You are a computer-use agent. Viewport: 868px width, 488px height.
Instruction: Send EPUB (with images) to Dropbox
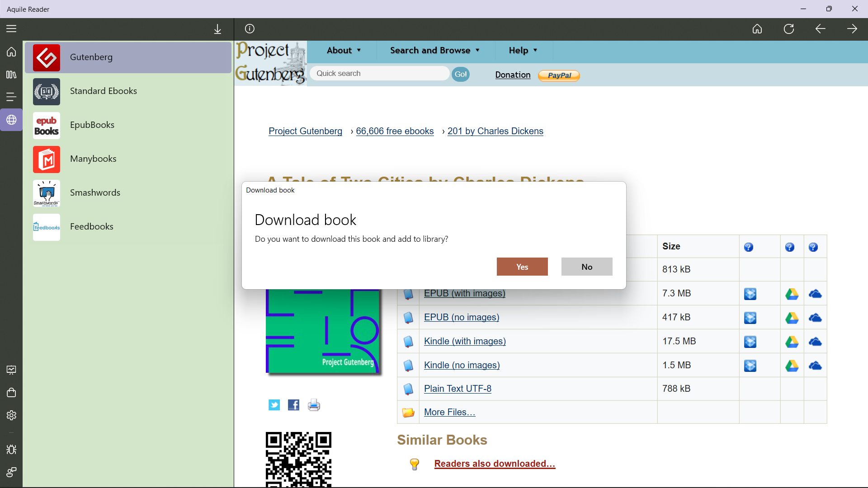tap(750, 294)
